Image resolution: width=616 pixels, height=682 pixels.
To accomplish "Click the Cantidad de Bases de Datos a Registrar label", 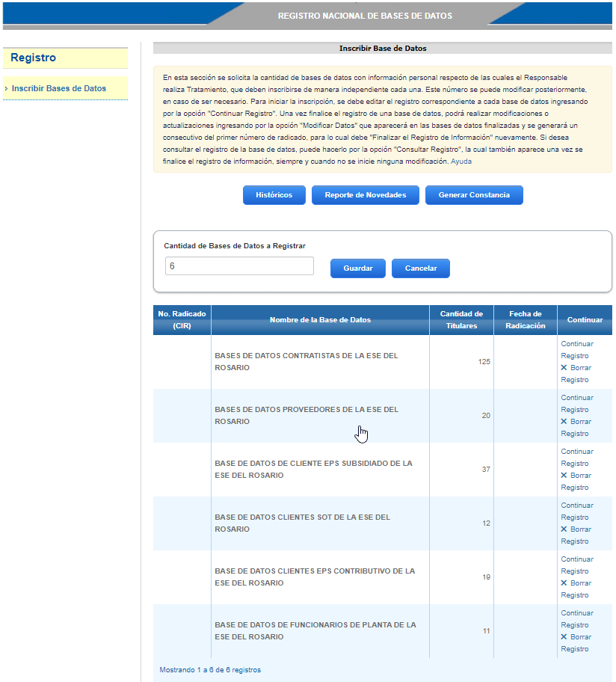I will [x=235, y=246].
